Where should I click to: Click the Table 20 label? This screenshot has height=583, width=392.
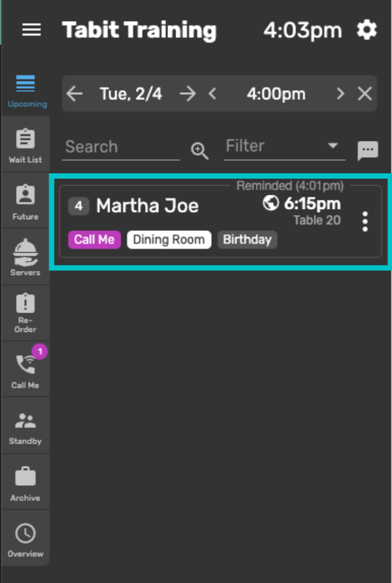(x=317, y=220)
